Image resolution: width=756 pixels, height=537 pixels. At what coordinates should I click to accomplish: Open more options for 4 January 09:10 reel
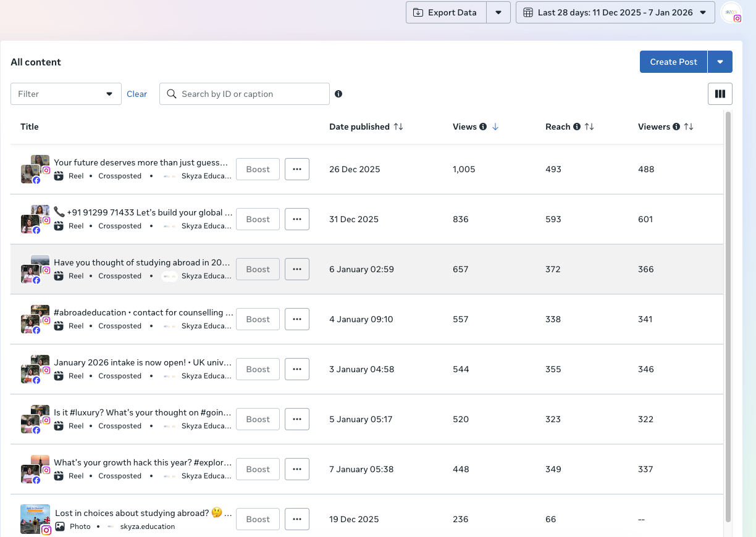(x=297, y=319)
